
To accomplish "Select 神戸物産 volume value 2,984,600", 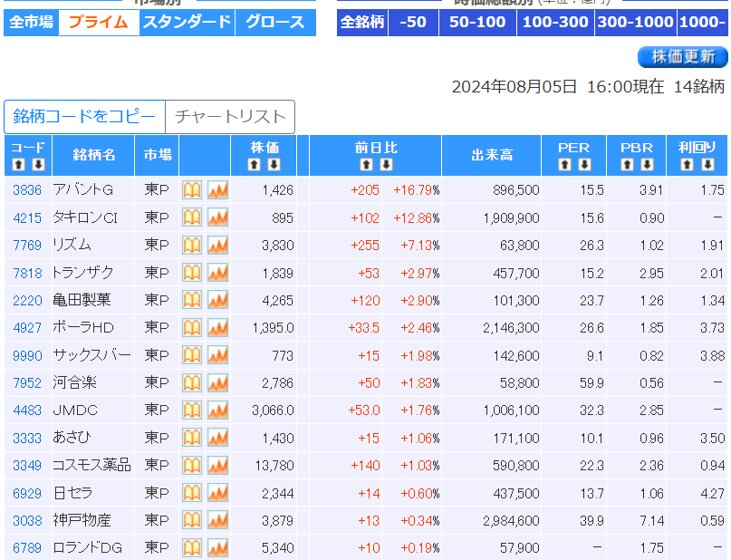I will tap(511, 520).
